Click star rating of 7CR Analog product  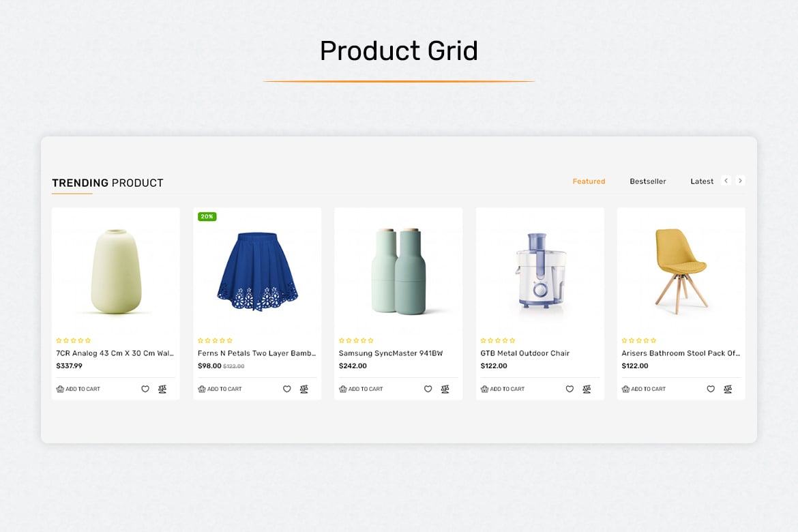coord(73,340)
